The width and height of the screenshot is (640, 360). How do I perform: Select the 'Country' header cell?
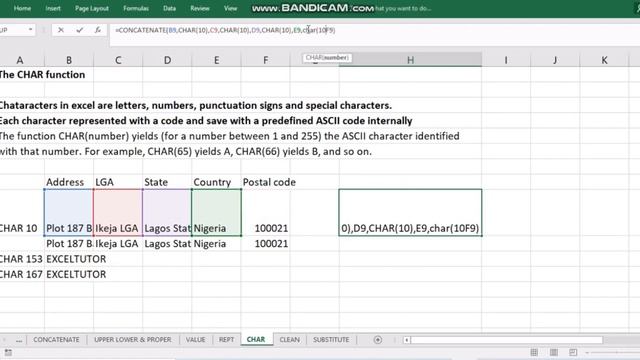coord(216,182)
